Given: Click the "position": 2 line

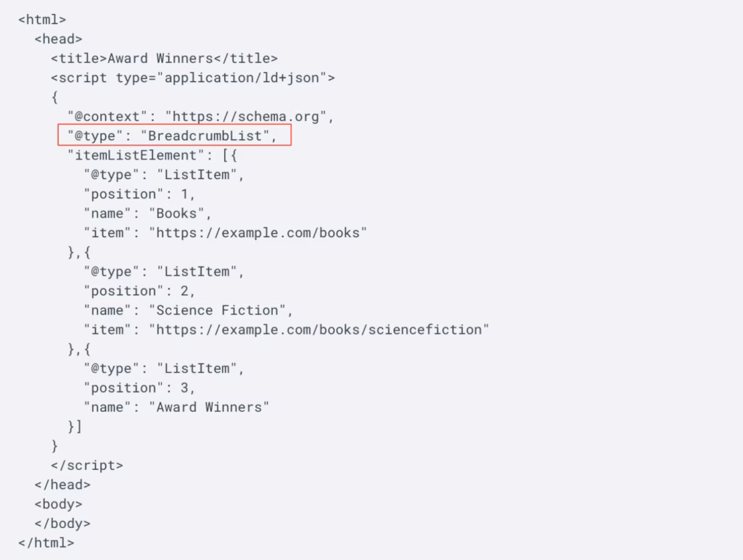Looking at the screenshot, I should pyautogui.click(x=139, y=291).
